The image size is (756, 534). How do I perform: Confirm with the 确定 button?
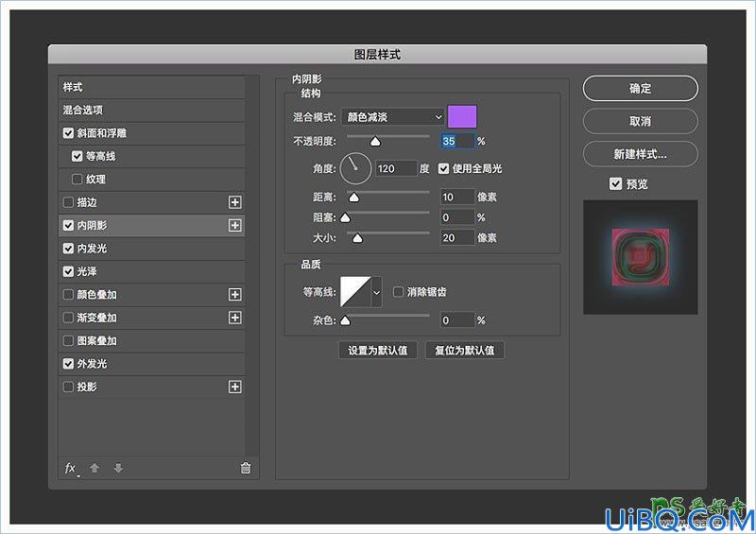pyautogui.click(x=641, y=88)
